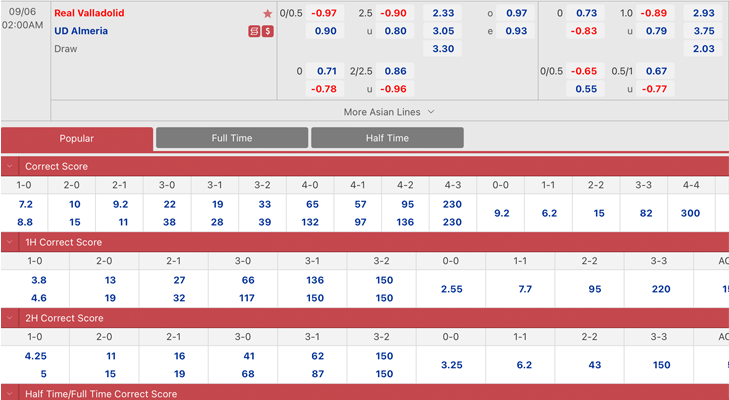
Task: Choose 2H Correct Score 1-0 at 4.25
Action: 36,356
